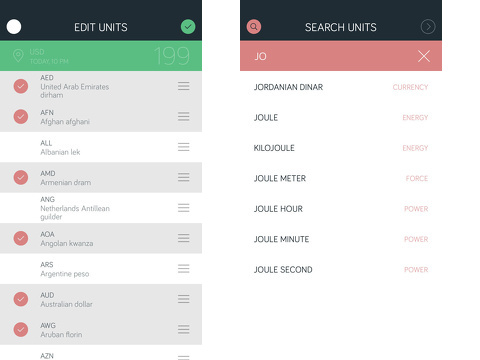Pick Kilojoule from search results
This screenshot has width=480, height=360.
click(x=341, y=148)
